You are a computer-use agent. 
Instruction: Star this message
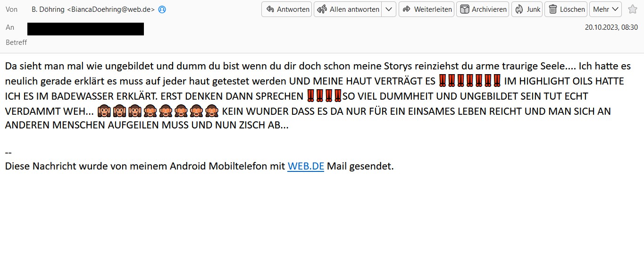coord(632,9)
